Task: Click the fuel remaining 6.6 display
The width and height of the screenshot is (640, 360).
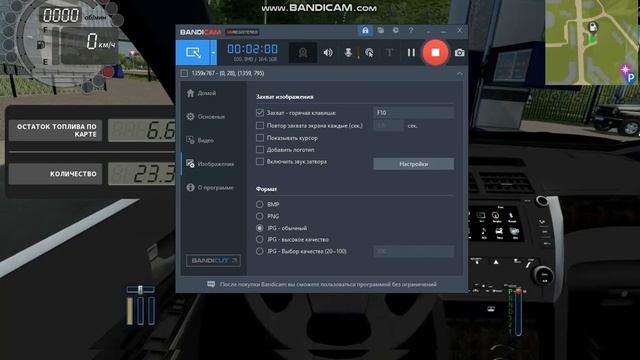Action: pos(141,131)
